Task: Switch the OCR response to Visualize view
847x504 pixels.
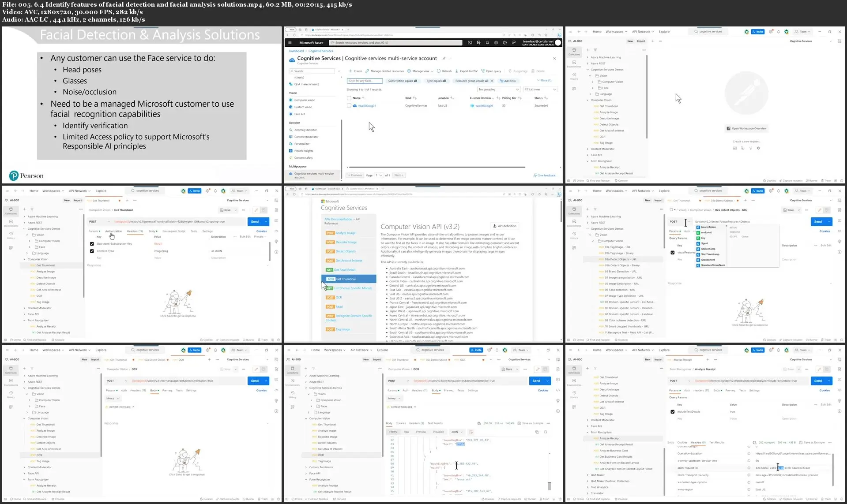Action: (438, 432)
